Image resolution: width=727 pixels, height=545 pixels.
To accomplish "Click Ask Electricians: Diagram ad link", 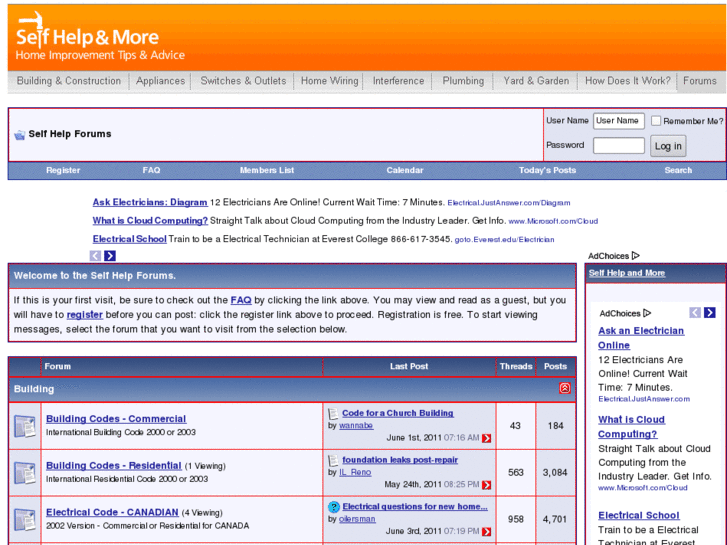I will 150,202.
